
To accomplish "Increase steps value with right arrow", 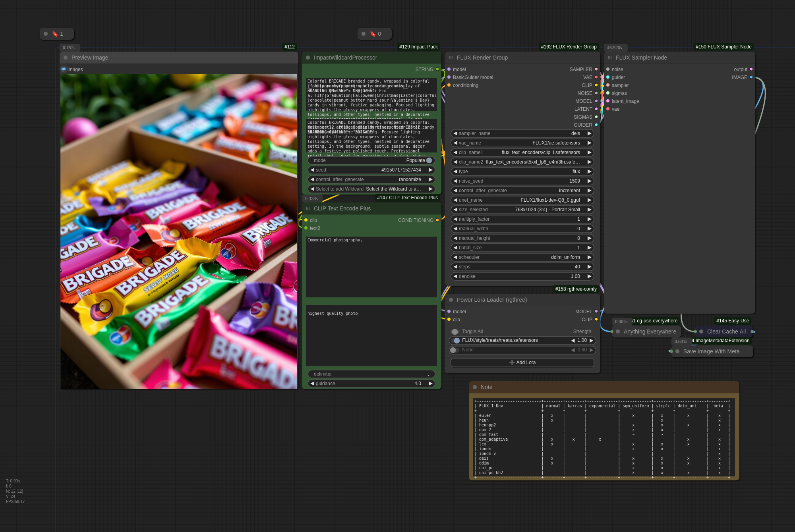I will click(590, 267).
